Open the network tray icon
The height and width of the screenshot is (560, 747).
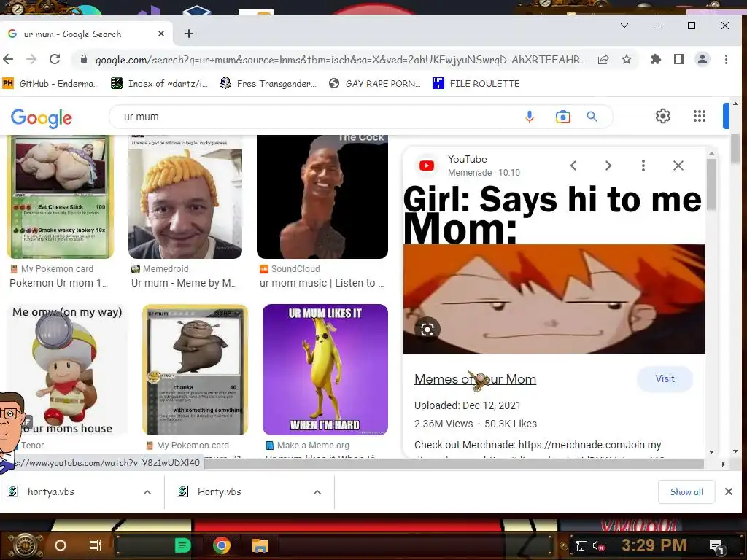581,545
